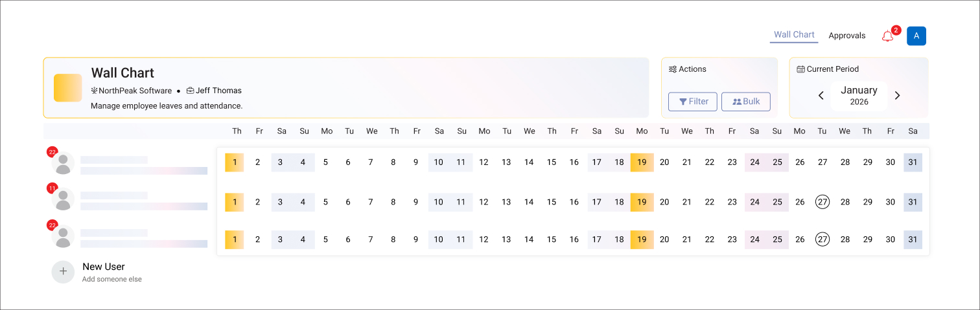Open the January 2026 period selector
Image resolution: width=980 pixels, height=310 pixels.
(x=859, y=96)
